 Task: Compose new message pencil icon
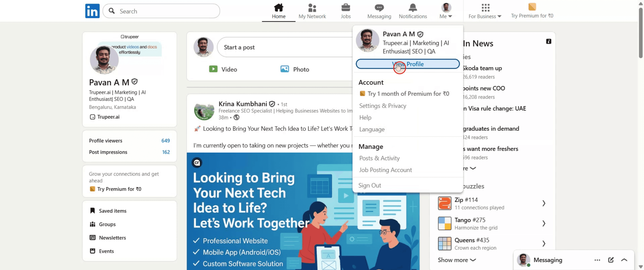click(x=611, y=260)
